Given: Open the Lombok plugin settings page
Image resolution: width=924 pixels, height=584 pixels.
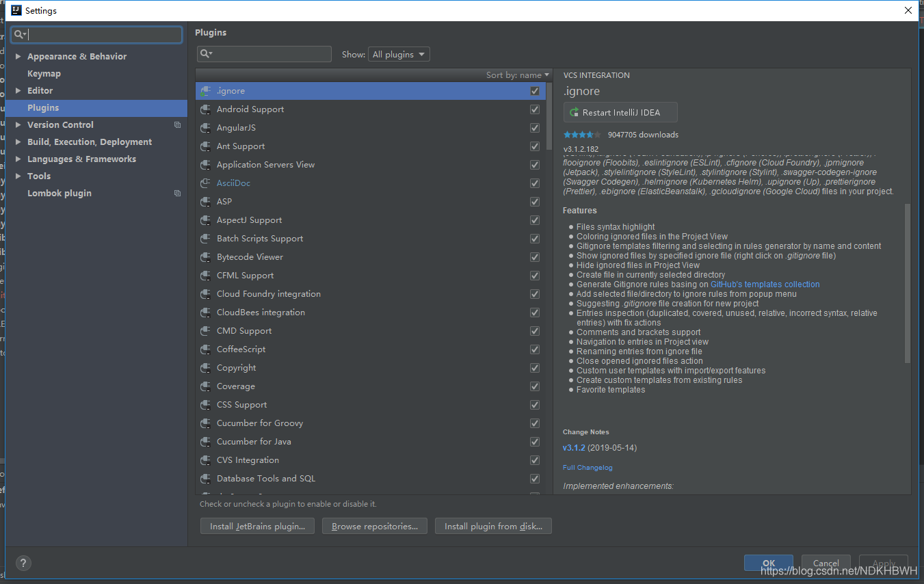Looking at the screenshot, I should tap(60, 194).
